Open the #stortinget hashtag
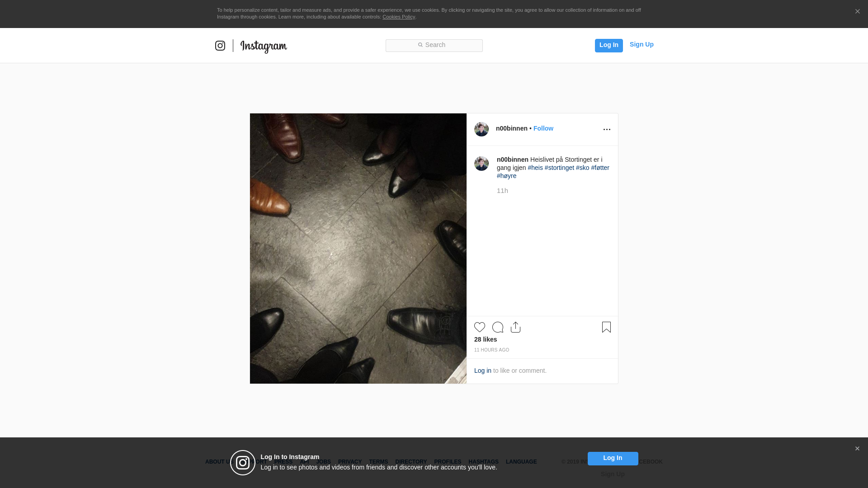The width and height of the screenshot is (868, 488). (559, 168)
